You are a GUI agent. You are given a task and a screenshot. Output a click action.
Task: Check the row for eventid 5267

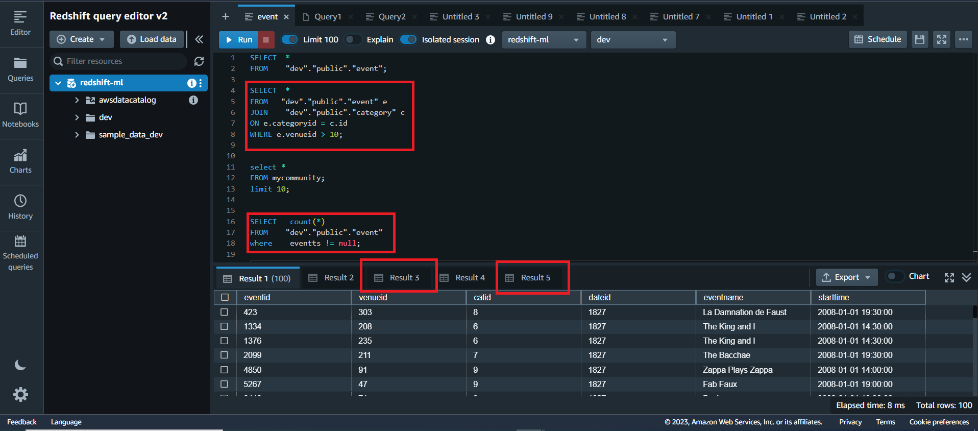pos(224,384)
